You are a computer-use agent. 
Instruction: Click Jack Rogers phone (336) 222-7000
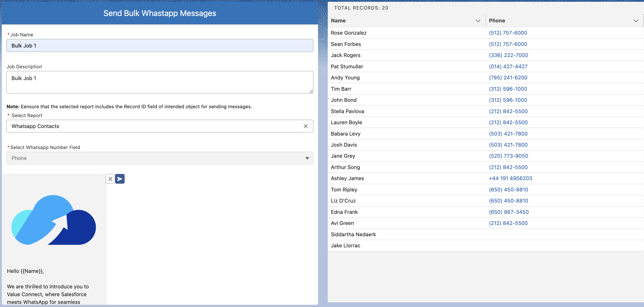[508, 55]
